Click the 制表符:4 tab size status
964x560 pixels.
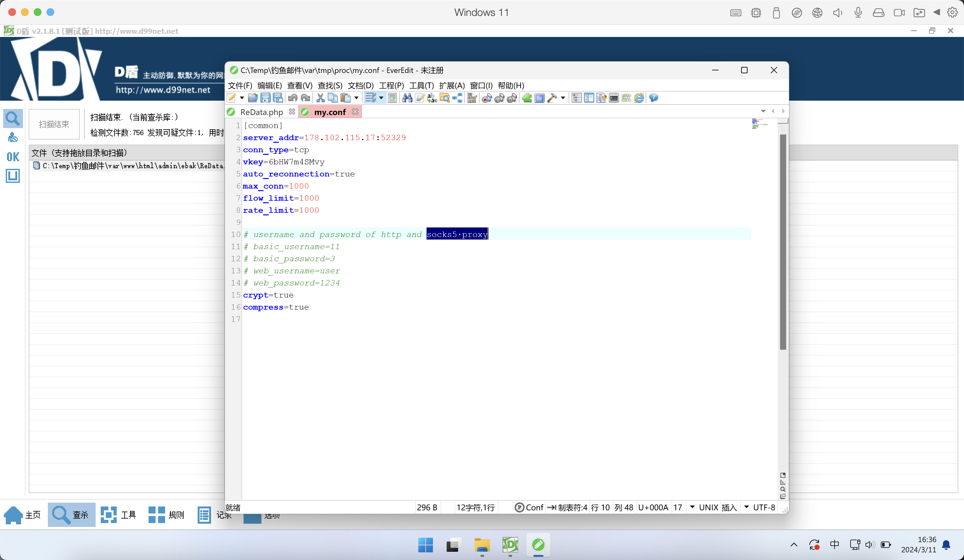pyautogui.click(x=568, y=507)
